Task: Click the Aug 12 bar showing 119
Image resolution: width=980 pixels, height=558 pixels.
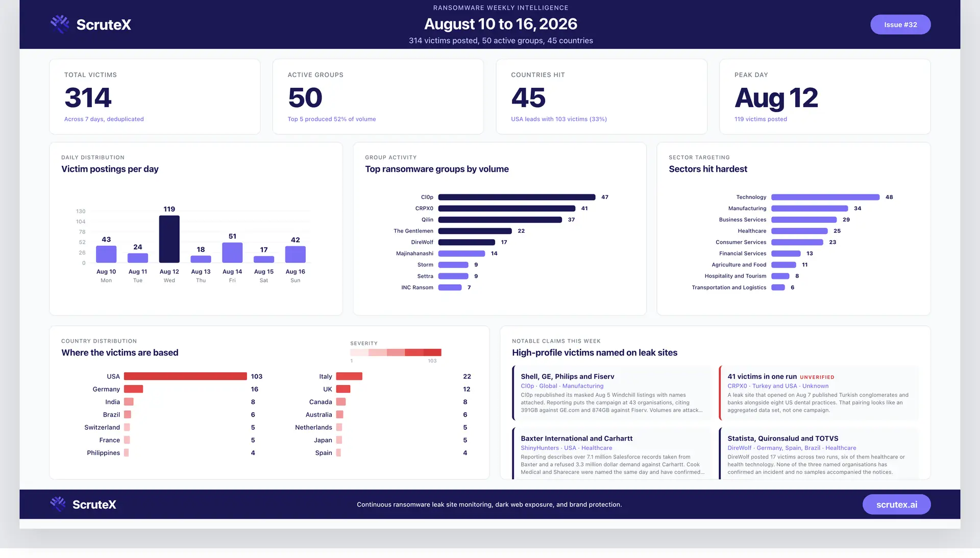Action: click(x=169, y=239)
